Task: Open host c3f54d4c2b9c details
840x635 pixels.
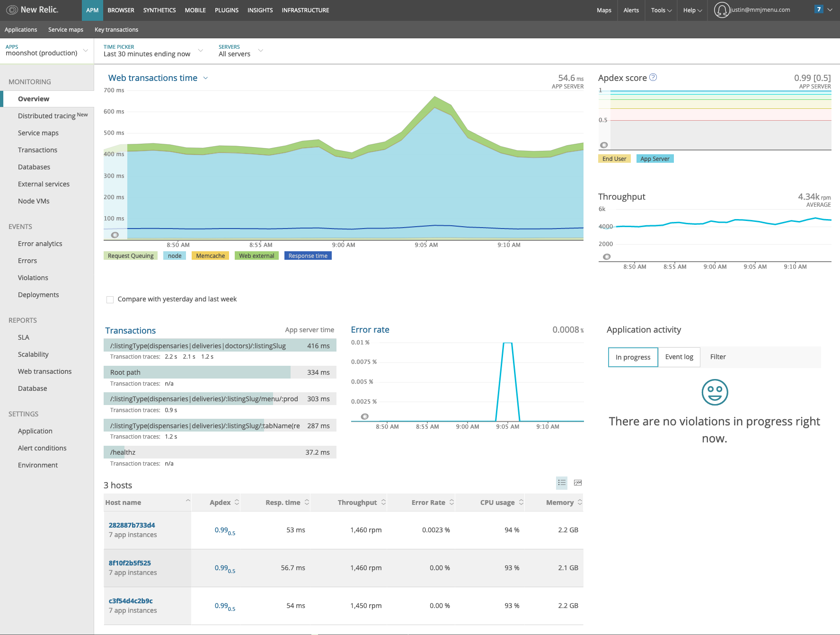Action: pyautogui.click(x=131, y=601)
